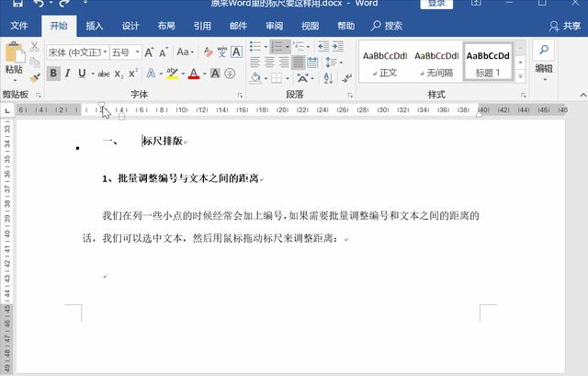
Task: Open the multilevel list dropdown
Action: (309, 47)
